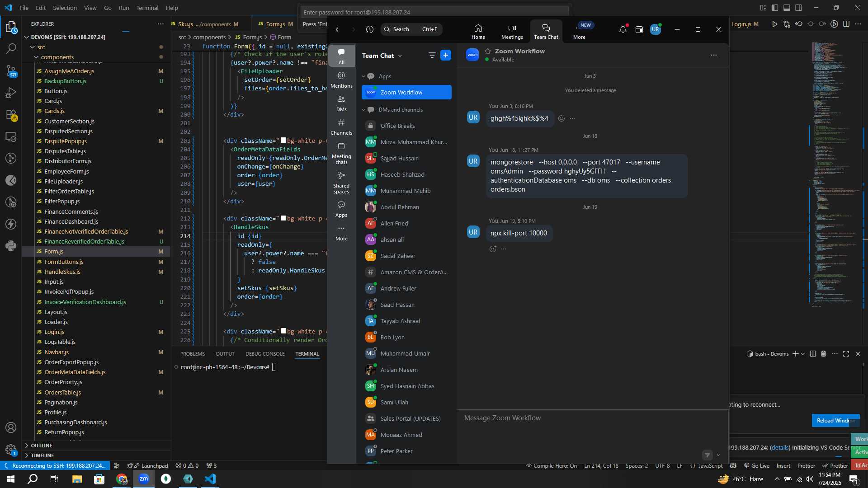Switch to DEBUG CONSOLE tab
Image resolution: width=868 pixels, height=488 pixels.
(265, 354)
